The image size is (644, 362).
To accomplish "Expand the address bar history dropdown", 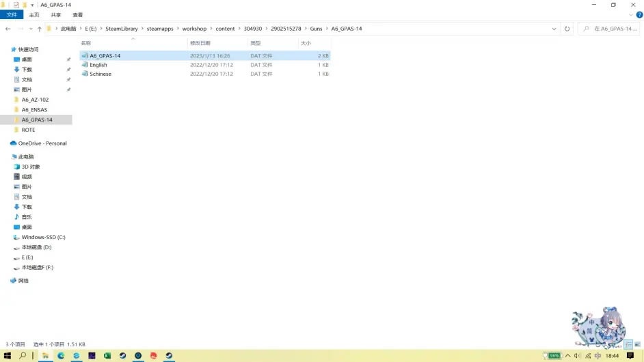I will pyautogui.click(x=554, y=29).
